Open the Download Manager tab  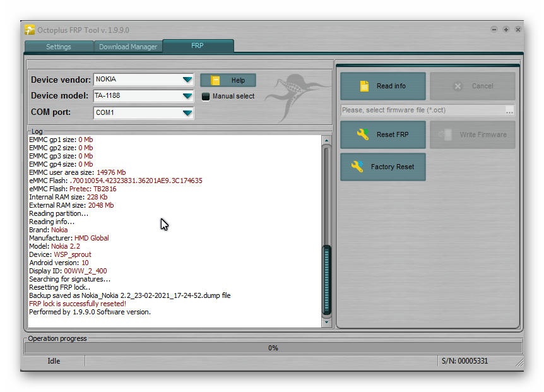tap(128, 47)
